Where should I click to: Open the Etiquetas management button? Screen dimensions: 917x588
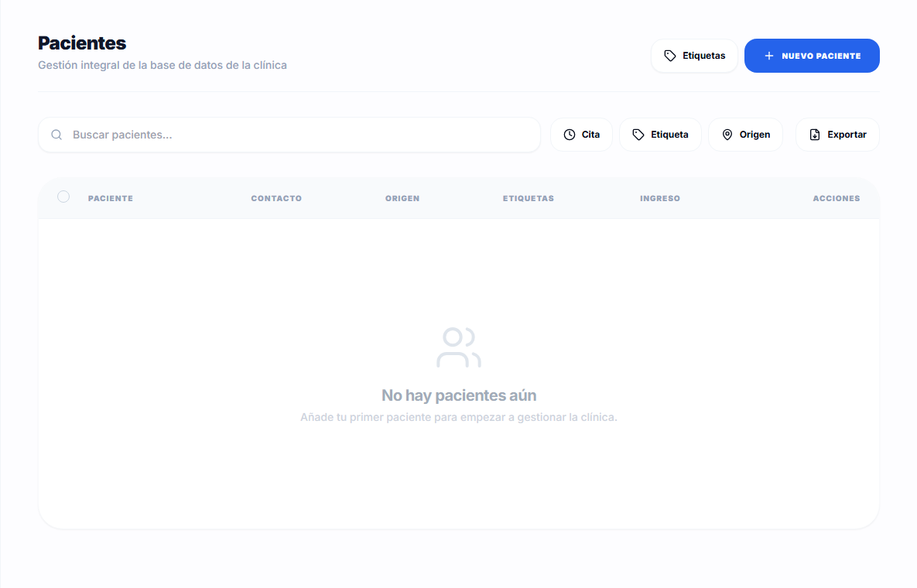[x=695, y=56]
